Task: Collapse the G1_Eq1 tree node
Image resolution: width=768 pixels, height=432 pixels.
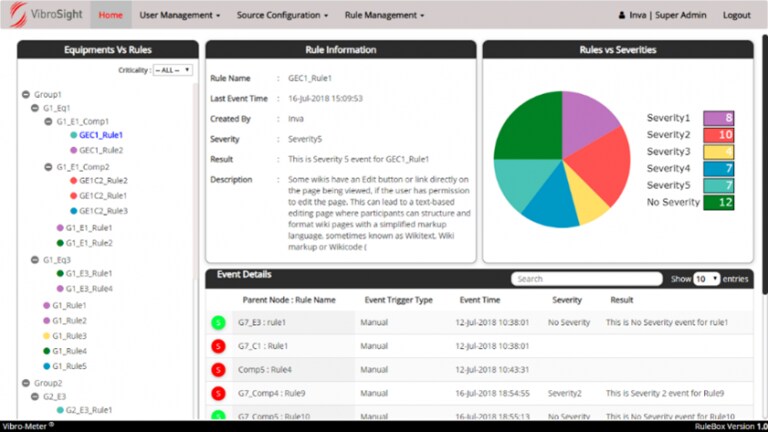Action: (36, 107)
